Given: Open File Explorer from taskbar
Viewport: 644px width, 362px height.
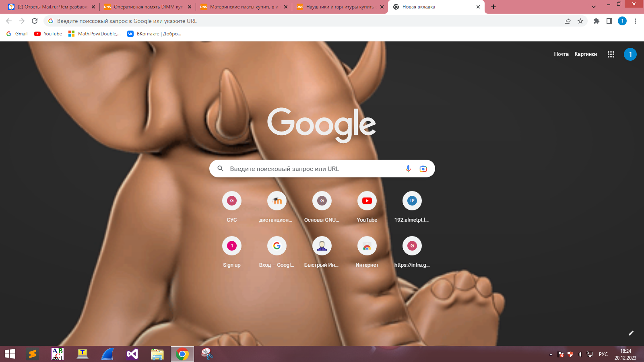Looking at the screenshot, I should 157,354.
